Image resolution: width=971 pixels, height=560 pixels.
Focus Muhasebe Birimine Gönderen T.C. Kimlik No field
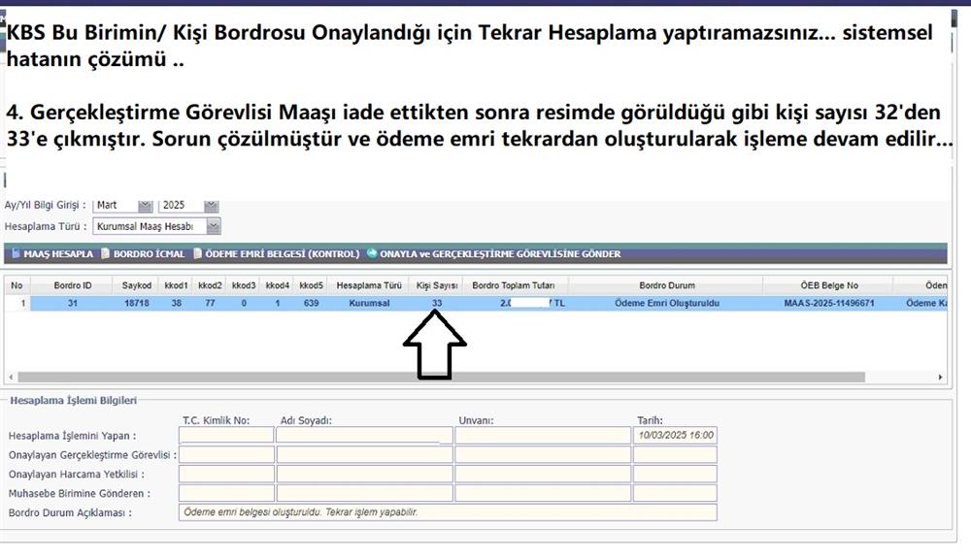tap(226, 493)
